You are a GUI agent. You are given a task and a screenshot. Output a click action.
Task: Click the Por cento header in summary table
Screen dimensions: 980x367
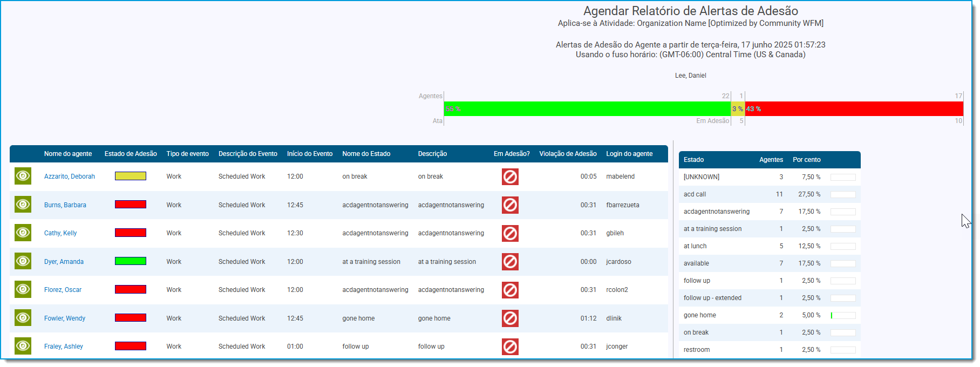tap(807, 160)
